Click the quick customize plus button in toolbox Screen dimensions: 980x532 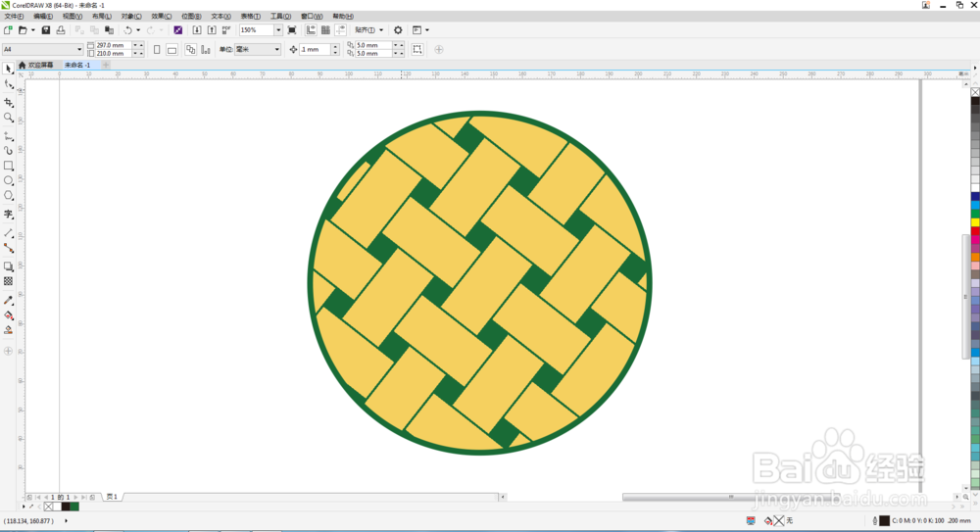click(8, 352)
